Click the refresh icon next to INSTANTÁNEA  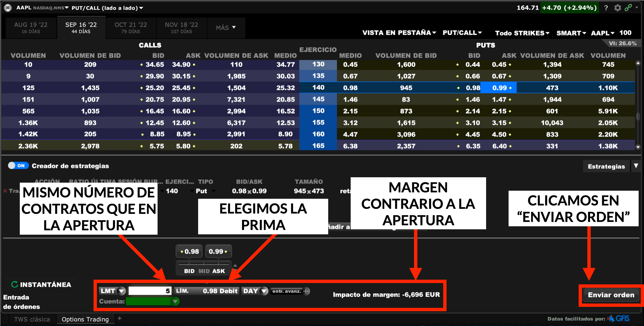[14, 284]
